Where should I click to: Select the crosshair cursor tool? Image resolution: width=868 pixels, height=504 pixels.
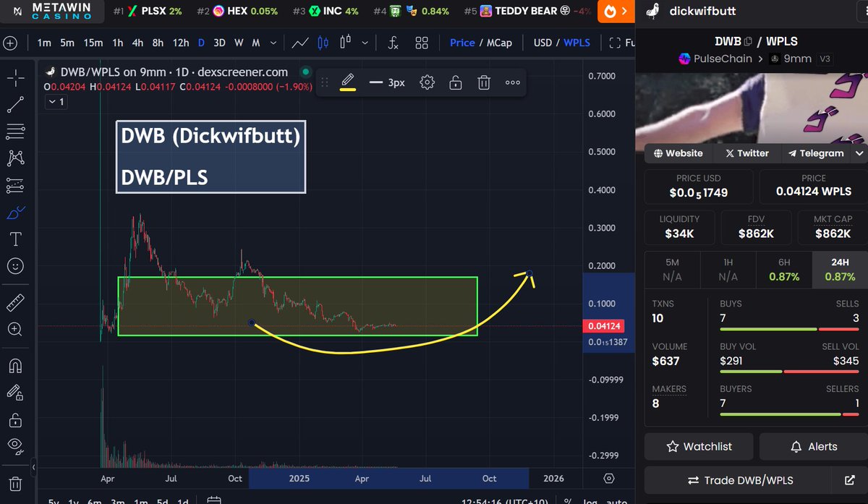15,78
